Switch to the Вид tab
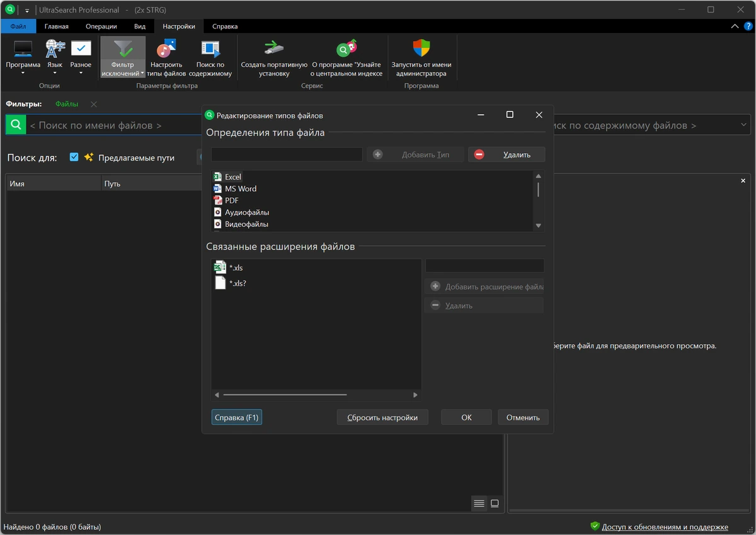Viewport: 756px width, 535px height. 140,26
